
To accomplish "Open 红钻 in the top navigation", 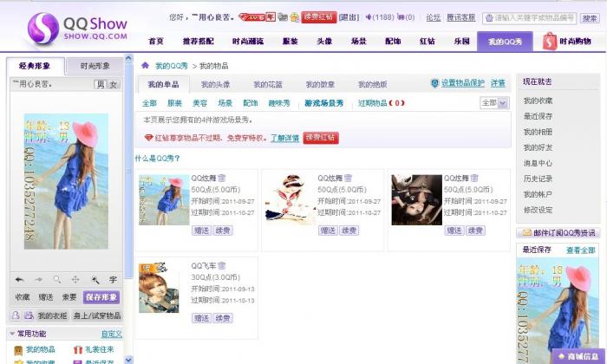I will 427,41.
